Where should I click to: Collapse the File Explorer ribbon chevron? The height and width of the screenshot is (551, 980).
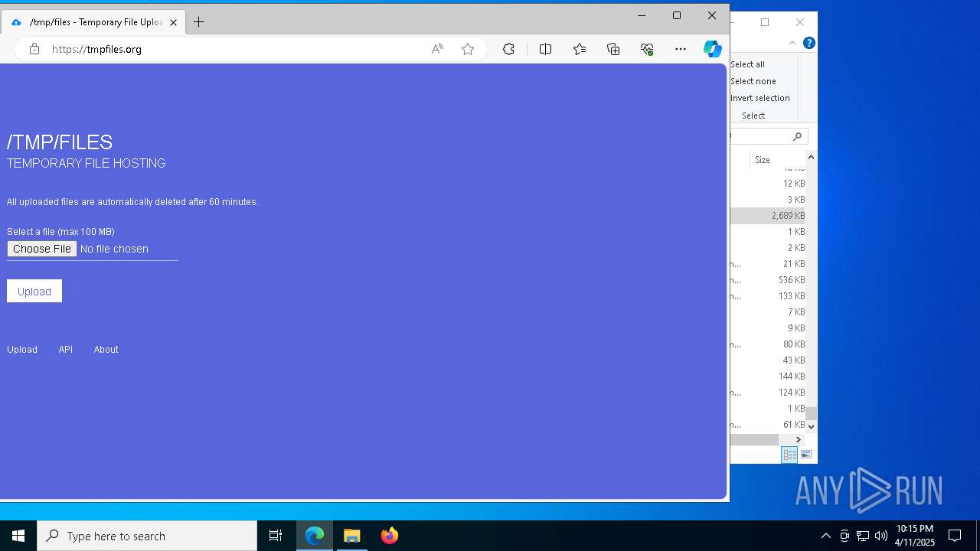coord(792,43)
